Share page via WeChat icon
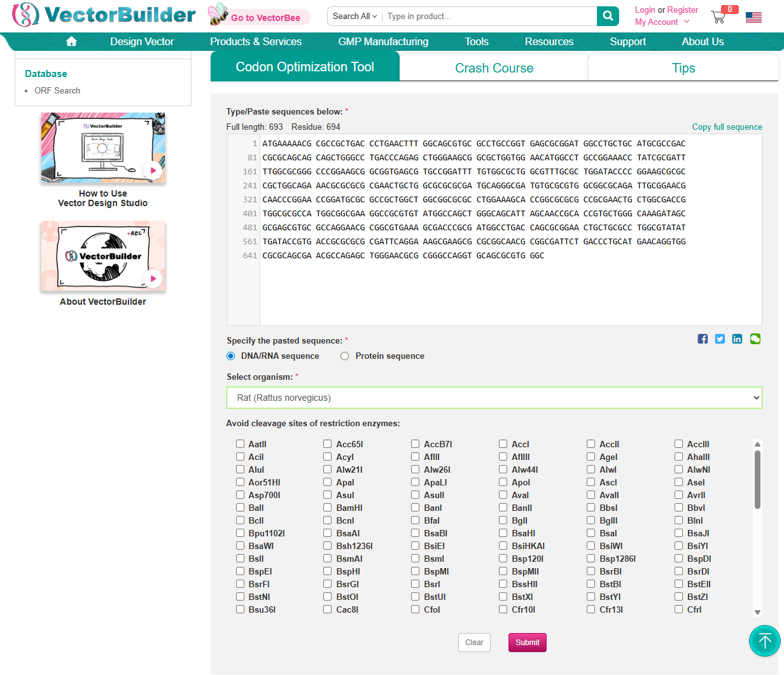 755,339
